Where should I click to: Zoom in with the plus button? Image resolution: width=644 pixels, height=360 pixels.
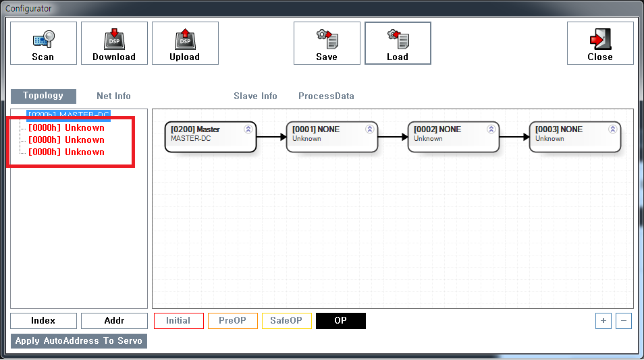click(603, 321)
